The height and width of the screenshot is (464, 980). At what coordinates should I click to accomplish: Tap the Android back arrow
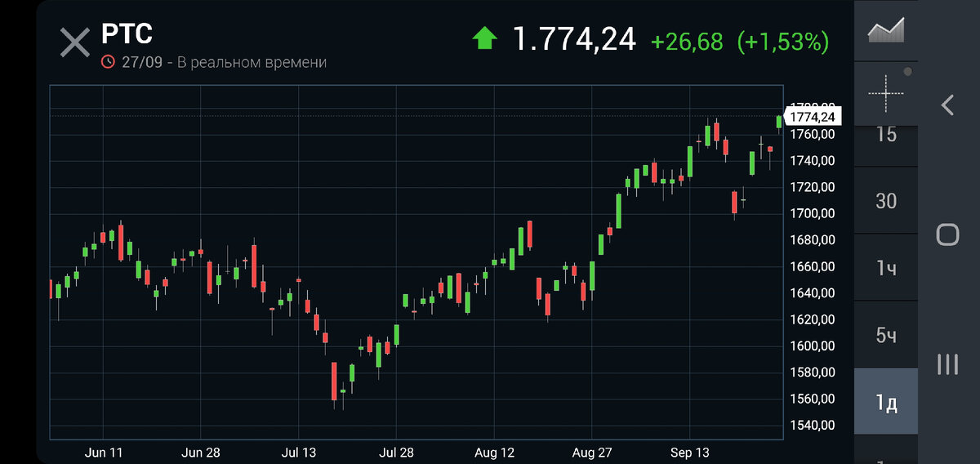pyautogui.click(x=947, y=105)
